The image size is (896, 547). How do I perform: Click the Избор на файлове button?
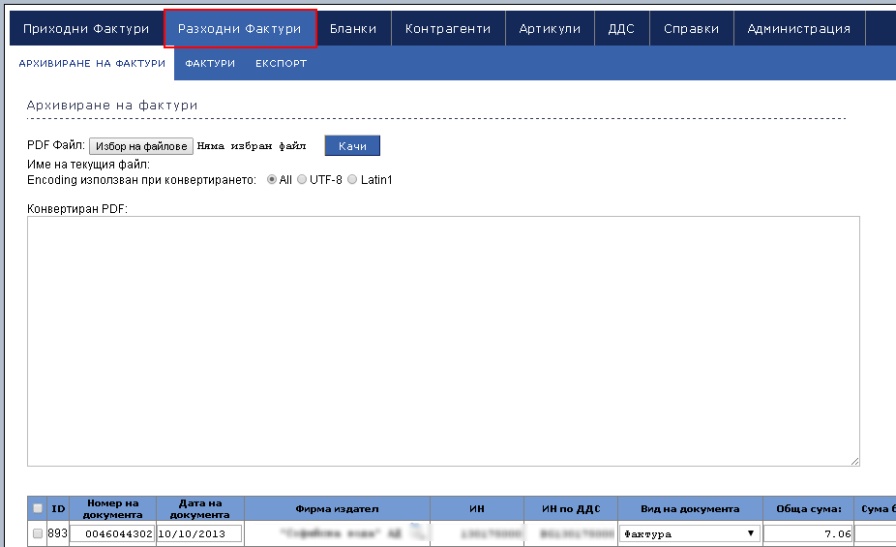click(x=141, y=146)
